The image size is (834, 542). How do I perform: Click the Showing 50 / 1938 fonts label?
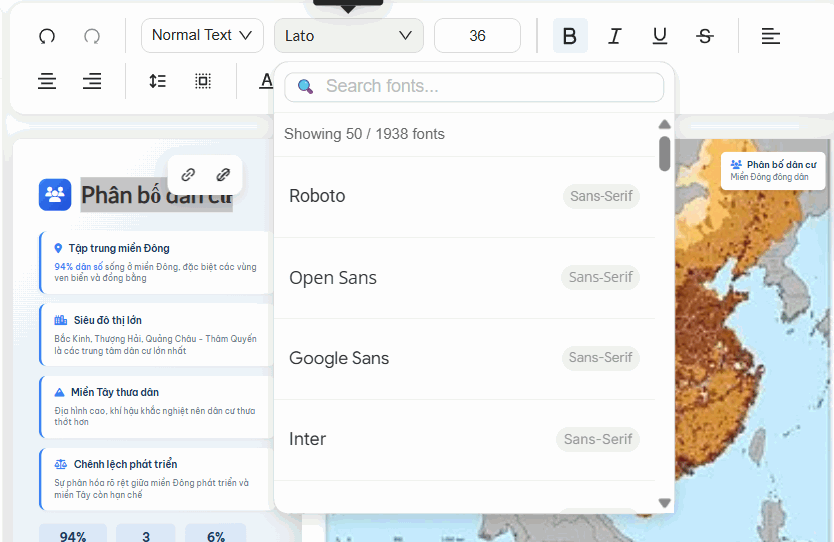click(364, 134)
